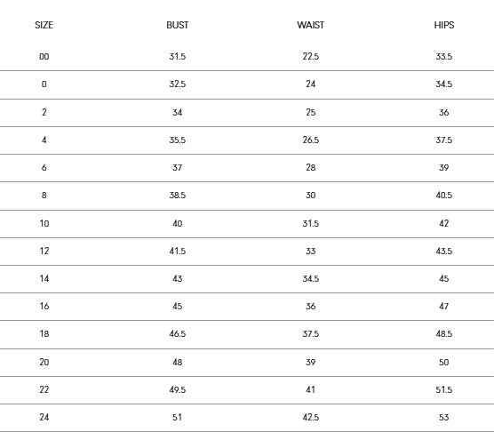Select the size 16 row label
This screenshot has height=448, width=494.
point(44,307)
